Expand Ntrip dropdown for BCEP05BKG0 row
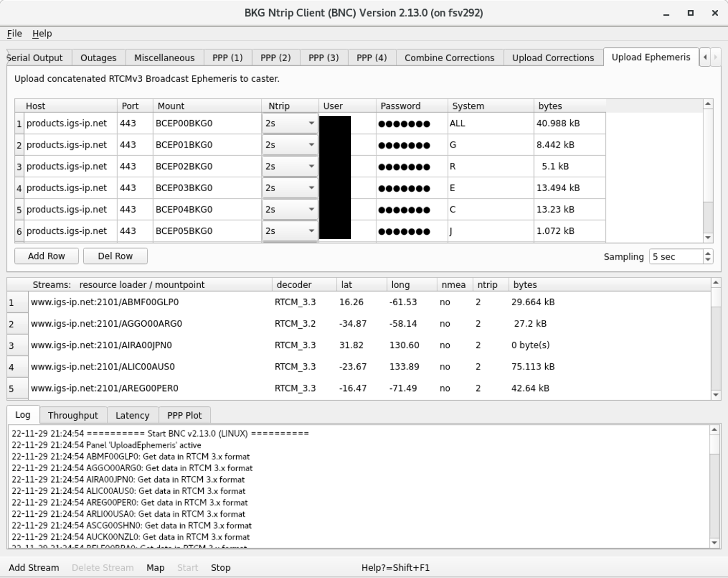This screenshot has width=728, height=578. point(290,231)
